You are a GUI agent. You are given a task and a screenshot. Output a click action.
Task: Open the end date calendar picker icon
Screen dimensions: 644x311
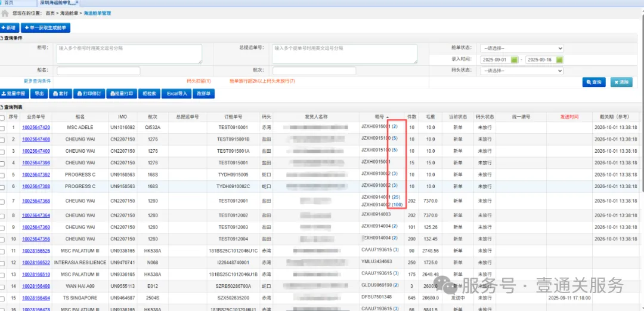pos(559,60)
